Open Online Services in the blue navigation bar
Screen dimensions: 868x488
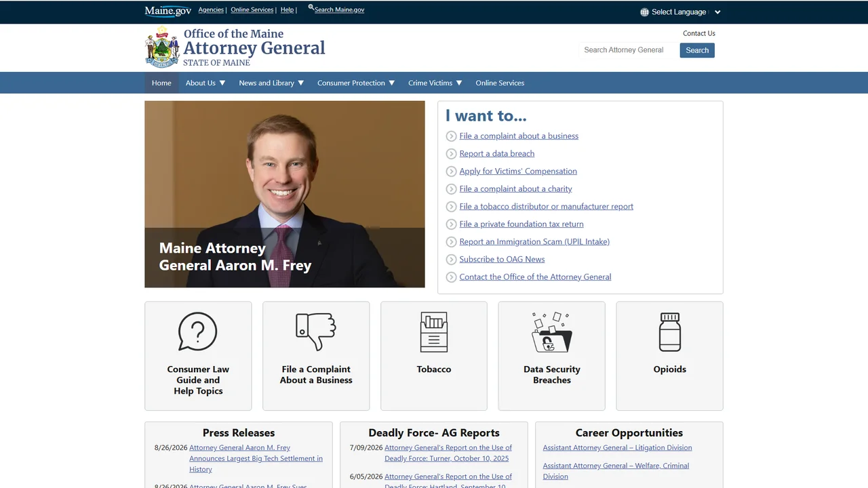(500, 83)
